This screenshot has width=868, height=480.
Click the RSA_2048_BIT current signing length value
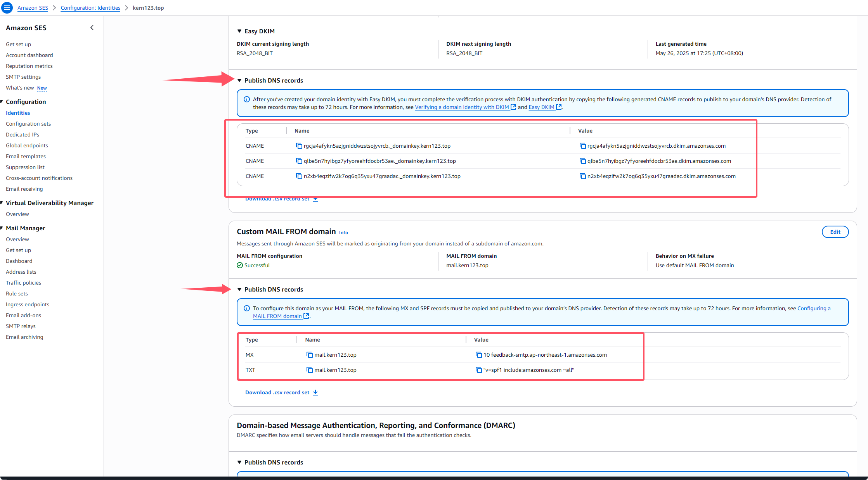click(x=255, y=53)
